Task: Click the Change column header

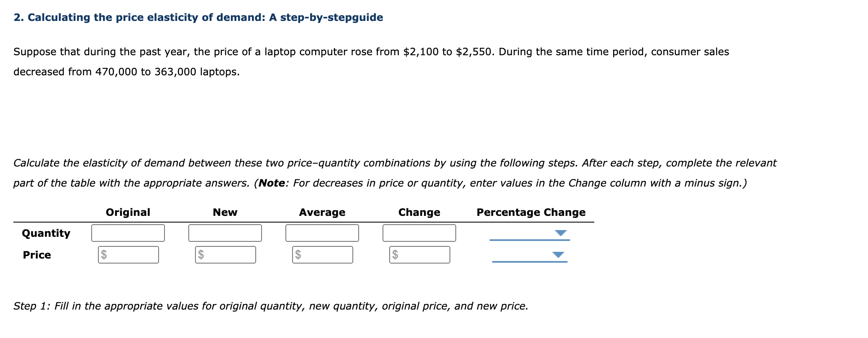Action: (419, 212)
